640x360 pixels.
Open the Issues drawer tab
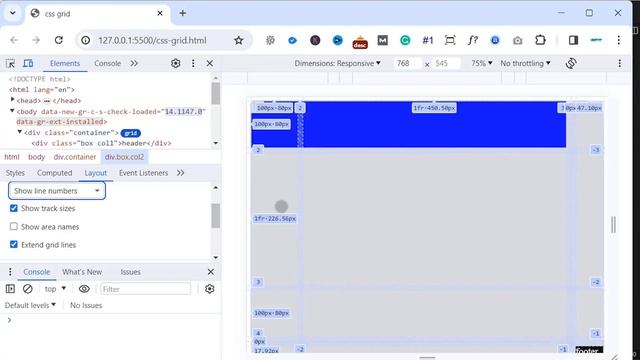click(130, 272)
